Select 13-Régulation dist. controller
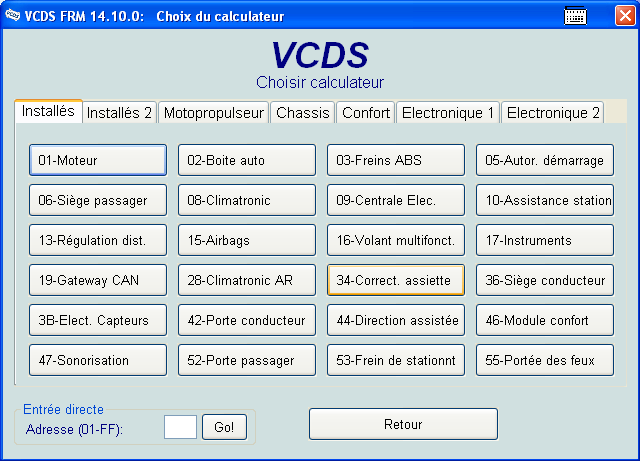The image size is (640, 461). (98, 240)
